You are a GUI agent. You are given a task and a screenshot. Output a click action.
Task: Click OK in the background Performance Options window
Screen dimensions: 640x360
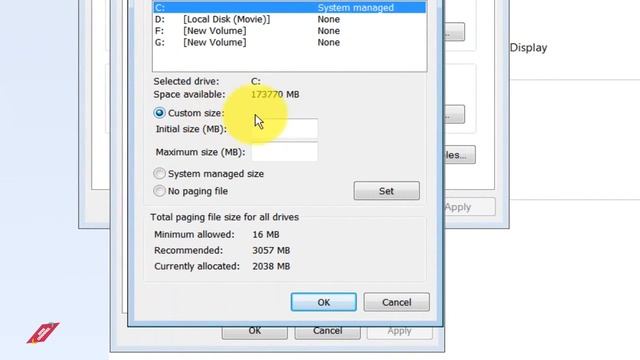255,332
